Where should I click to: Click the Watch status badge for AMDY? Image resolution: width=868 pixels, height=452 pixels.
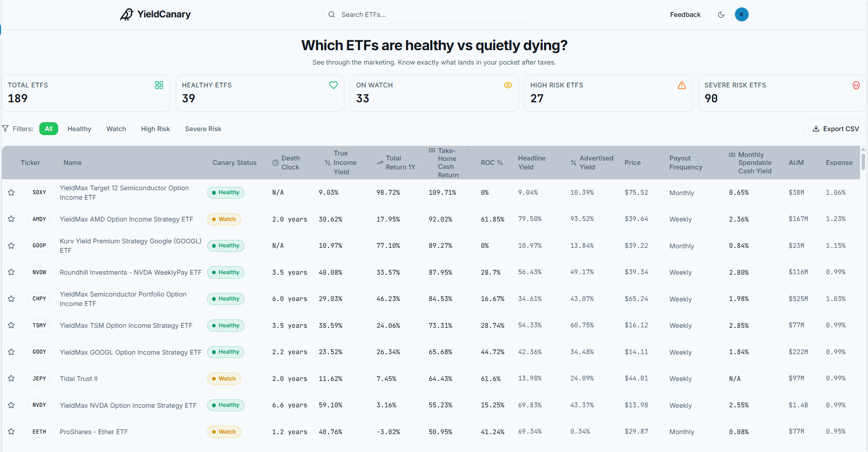pos(224,219)
